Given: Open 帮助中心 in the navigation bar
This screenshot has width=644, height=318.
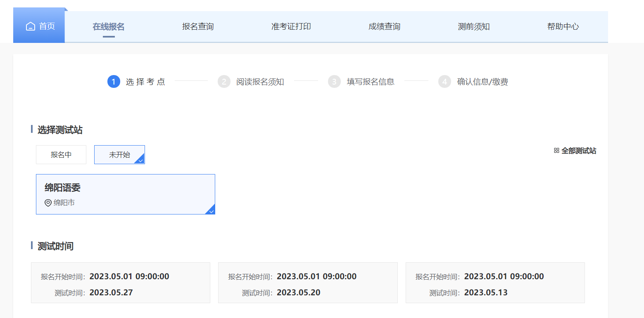Looking at the screenshot, I should coord(563,27).
